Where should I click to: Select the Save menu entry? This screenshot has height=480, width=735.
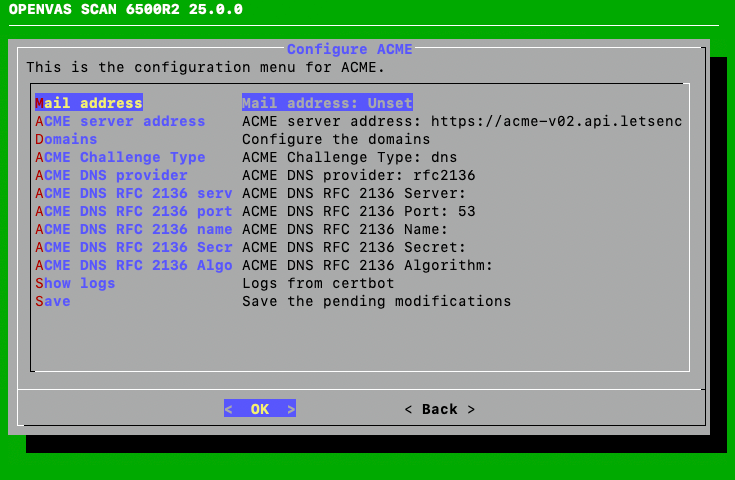coord(52,301)
